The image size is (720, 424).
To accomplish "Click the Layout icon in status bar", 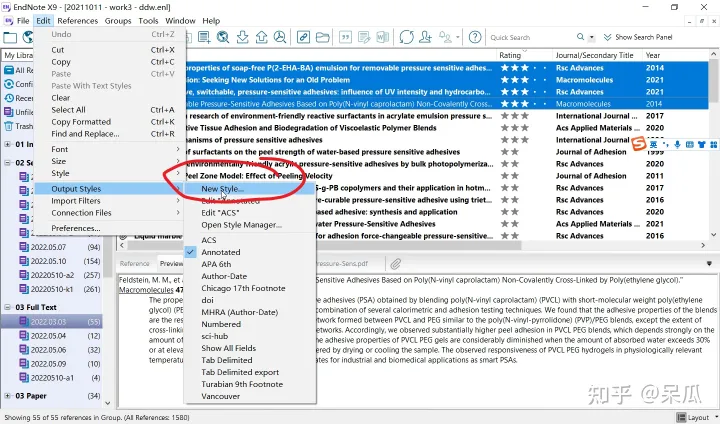I will click(681, 417).
